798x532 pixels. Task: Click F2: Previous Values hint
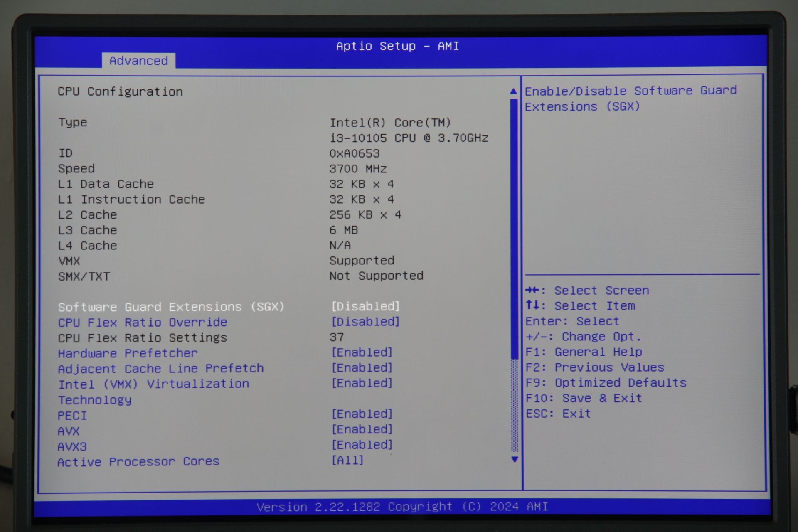pyautogui.click(x=595, y=367)
